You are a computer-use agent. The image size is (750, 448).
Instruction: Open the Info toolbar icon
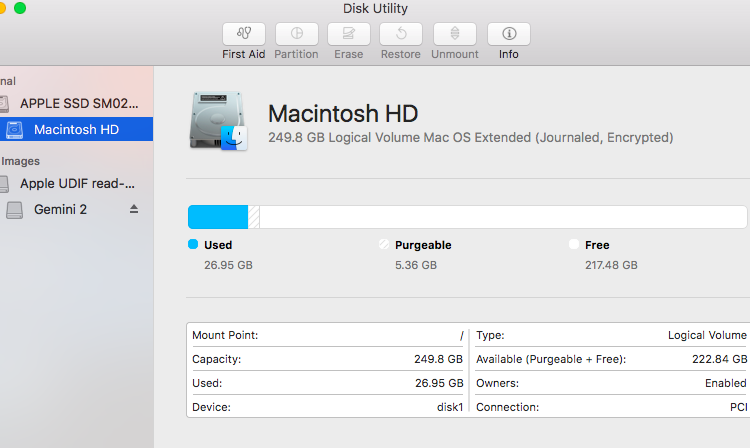coord(508,34)
